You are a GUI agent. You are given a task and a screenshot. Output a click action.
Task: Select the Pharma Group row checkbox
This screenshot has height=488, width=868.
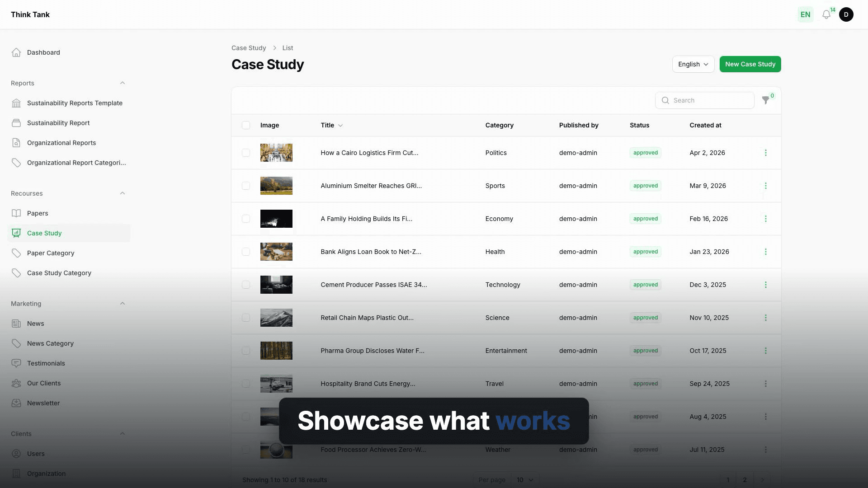tap(246, 351)
